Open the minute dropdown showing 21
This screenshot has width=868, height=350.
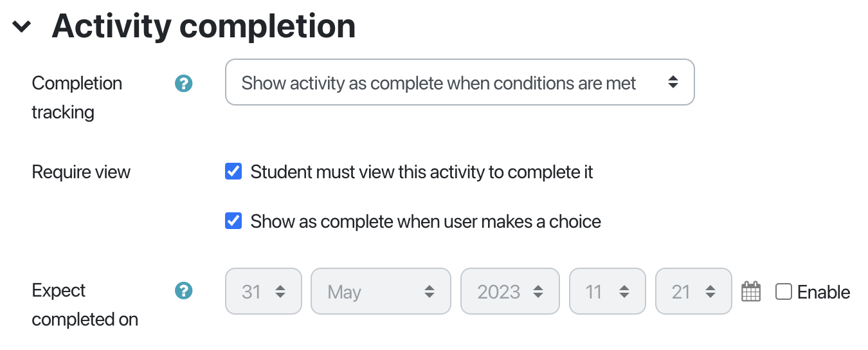(693, 291)
